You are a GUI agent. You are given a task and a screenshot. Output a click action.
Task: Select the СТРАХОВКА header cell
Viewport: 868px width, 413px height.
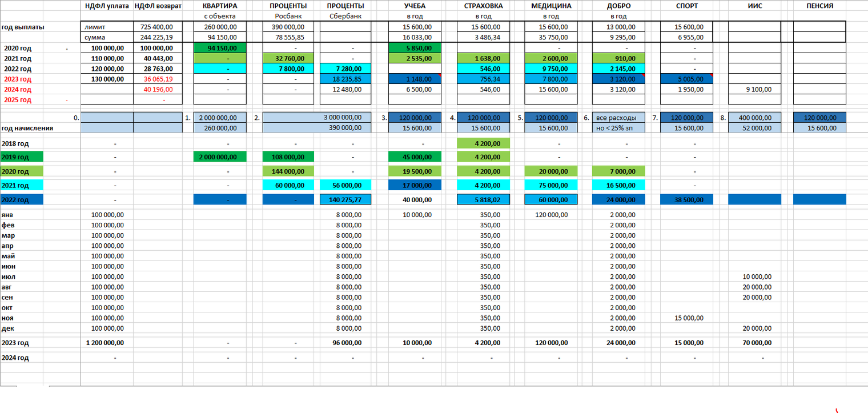(x=483, y=6)
